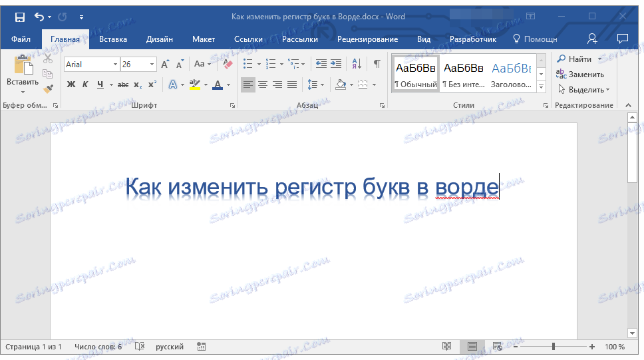This screenshot has width=644, height=360.
Task: Center-align the paragraph
Action: [x=263, y=85]
